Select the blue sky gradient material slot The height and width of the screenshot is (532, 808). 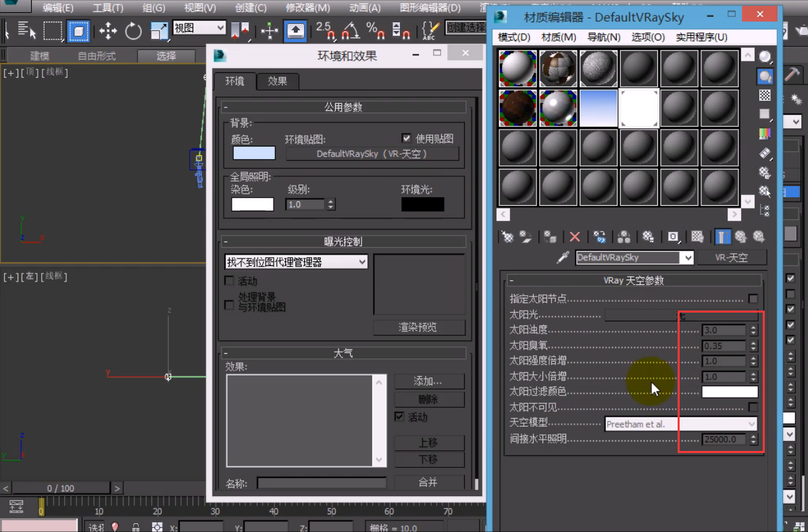[x=599, y=108]
